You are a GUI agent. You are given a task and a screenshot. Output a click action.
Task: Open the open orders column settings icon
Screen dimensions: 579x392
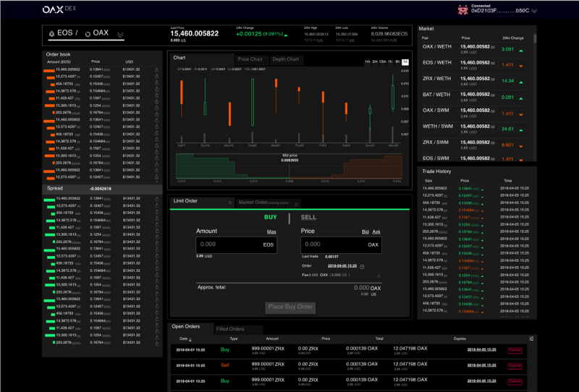coord(531,338)
